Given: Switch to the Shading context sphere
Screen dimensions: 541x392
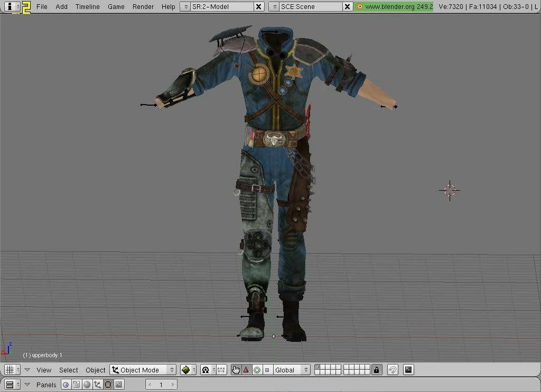Looking at the screenshot, I should (87, 385).
